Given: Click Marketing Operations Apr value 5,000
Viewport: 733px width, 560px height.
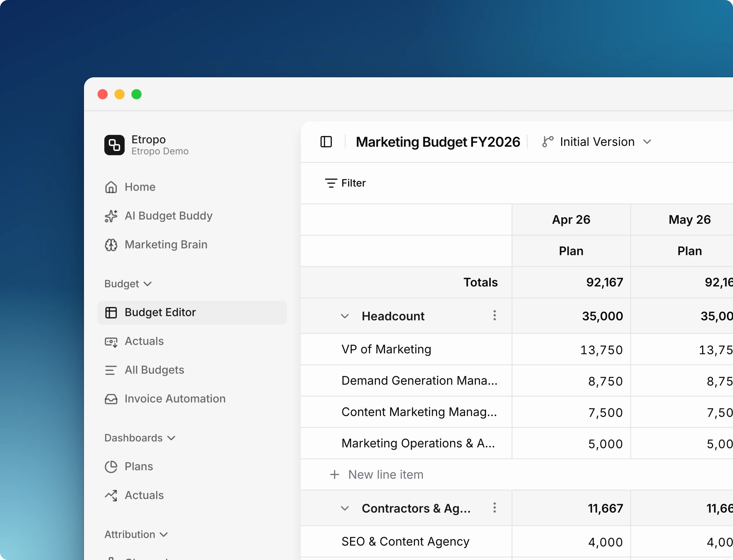Looking at the screenshot, I should 605,444.
